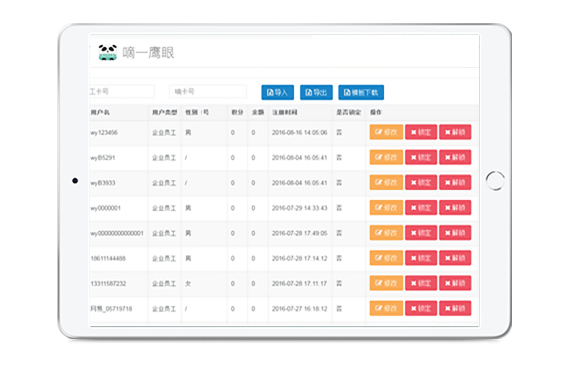Click the 嘀一鹰眼 title text

(148, 53)
